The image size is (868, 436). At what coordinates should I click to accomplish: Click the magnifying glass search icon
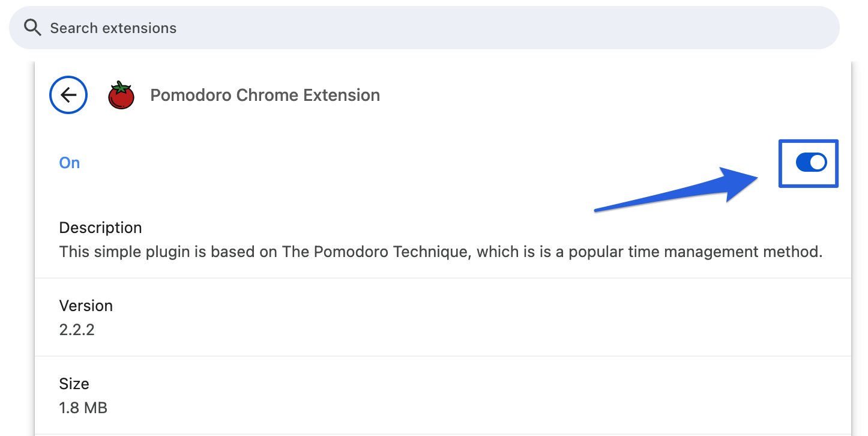(32, 28)
